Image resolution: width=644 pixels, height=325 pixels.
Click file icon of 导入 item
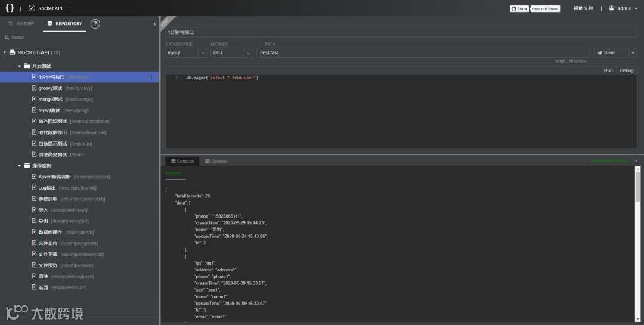pos(35,209)
